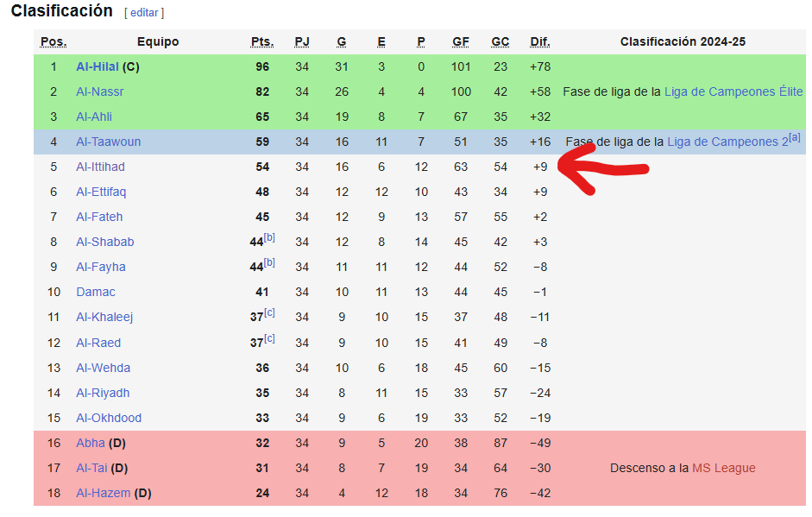Open the Al-Hilal team link

tap(98, 66)
